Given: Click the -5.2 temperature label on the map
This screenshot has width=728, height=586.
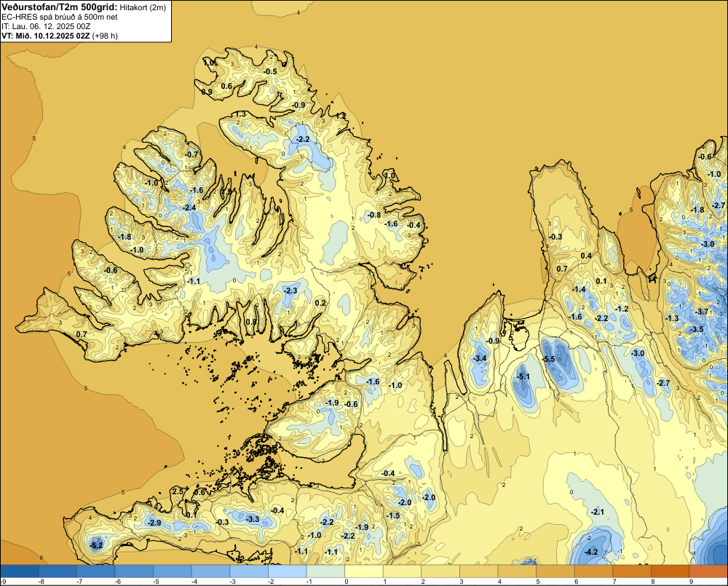Looking at the screenshot, I should pos(96,545).
